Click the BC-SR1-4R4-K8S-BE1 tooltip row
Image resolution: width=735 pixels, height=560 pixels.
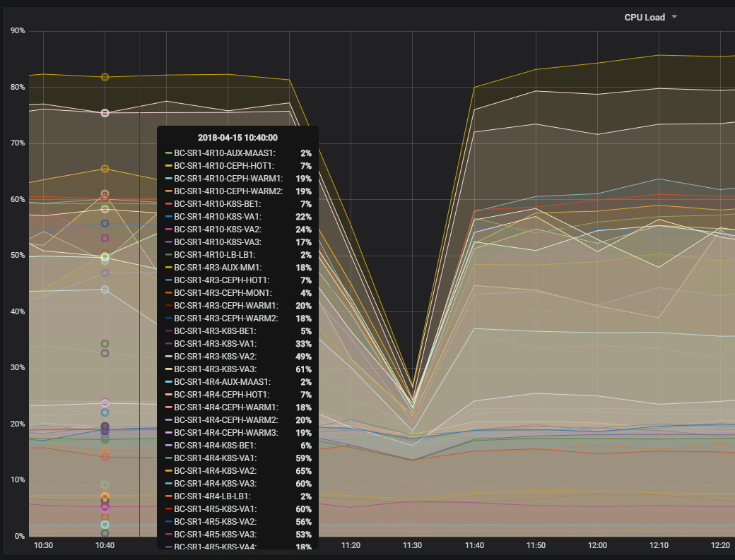pos(238,446)
